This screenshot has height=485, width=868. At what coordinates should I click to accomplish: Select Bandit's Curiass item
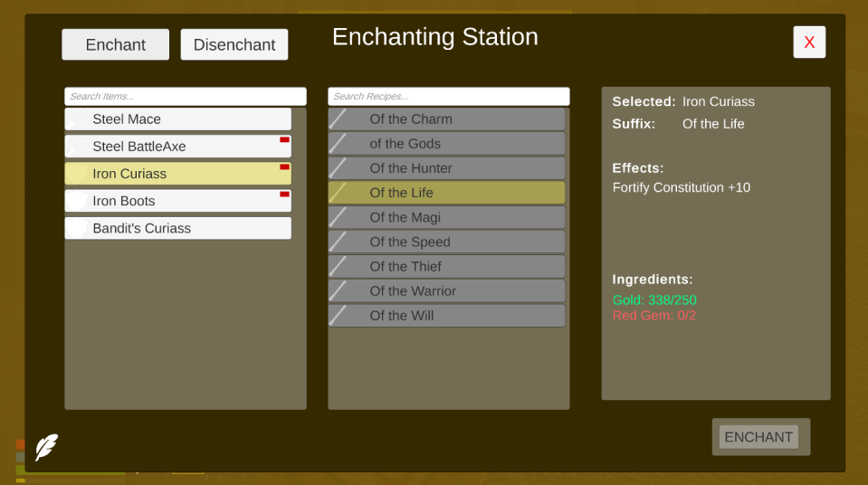[x=177, y=228]
